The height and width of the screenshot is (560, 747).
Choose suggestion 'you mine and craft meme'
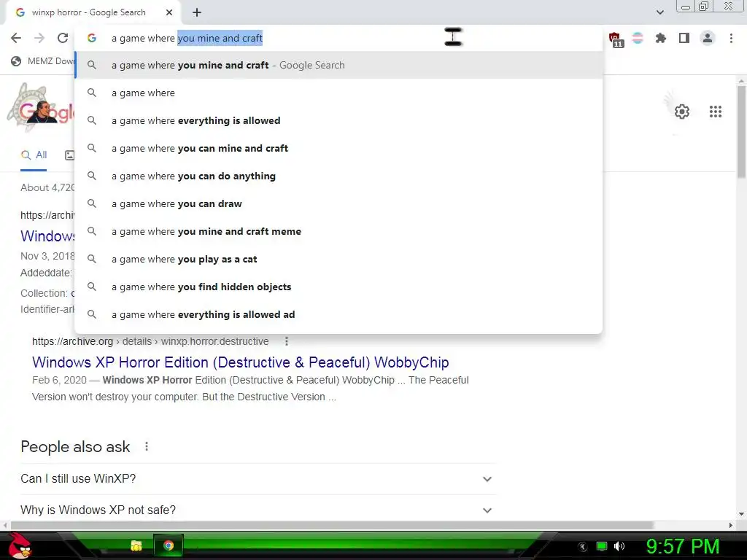point(338,231)
